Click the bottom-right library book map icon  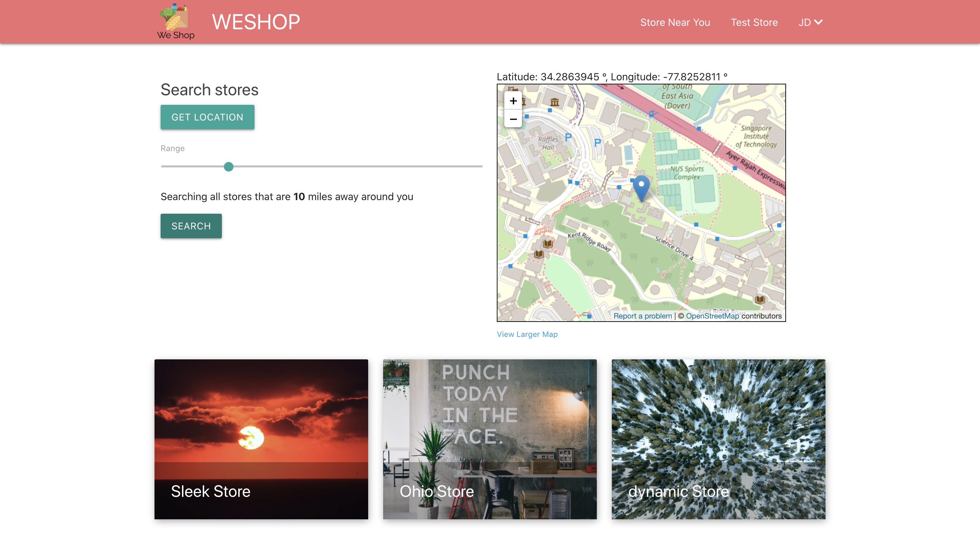tap(760, 299)
